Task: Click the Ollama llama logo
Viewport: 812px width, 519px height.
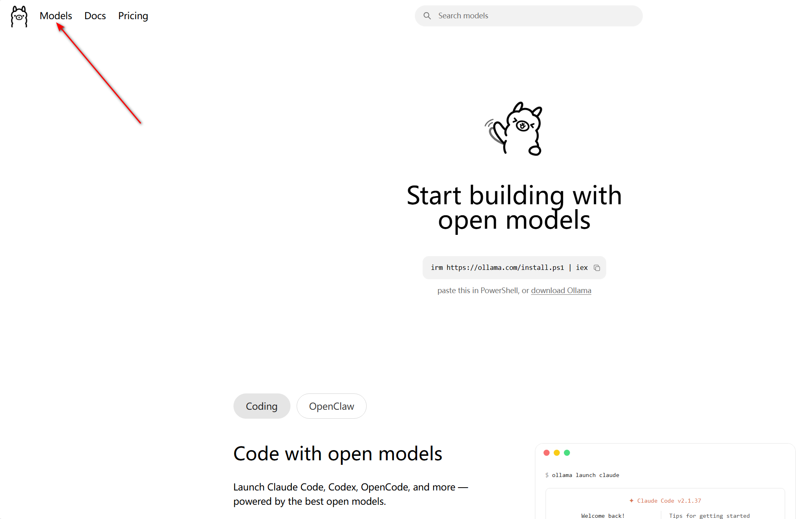Action: [x=19, y=16]
